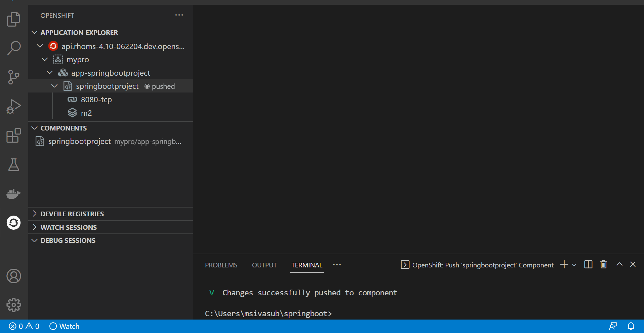Collapse the COMPONENTS section
The width and height of the screenshot is (644, 333).
pyautogui.click(x=34, y=128)
